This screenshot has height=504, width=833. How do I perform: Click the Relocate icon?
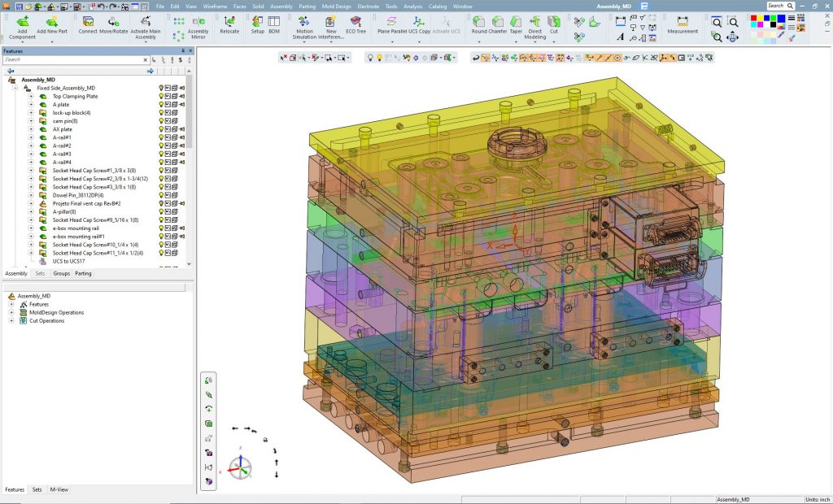229,22
